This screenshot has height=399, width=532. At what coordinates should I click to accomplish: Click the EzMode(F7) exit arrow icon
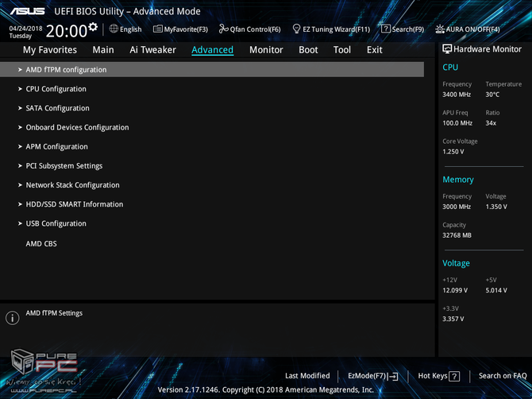pos(393,376)
